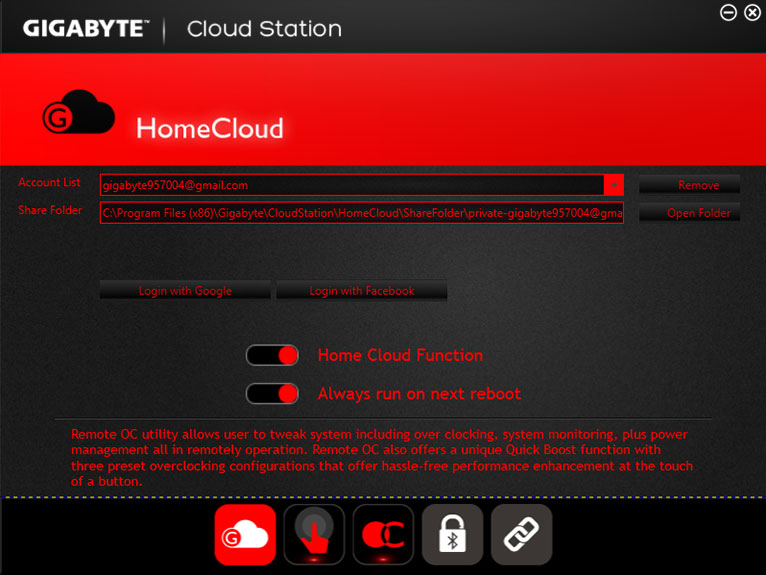Screen dimensions: 766x575
Task: Click the 'Account List' label
Action: pos(49,182)
